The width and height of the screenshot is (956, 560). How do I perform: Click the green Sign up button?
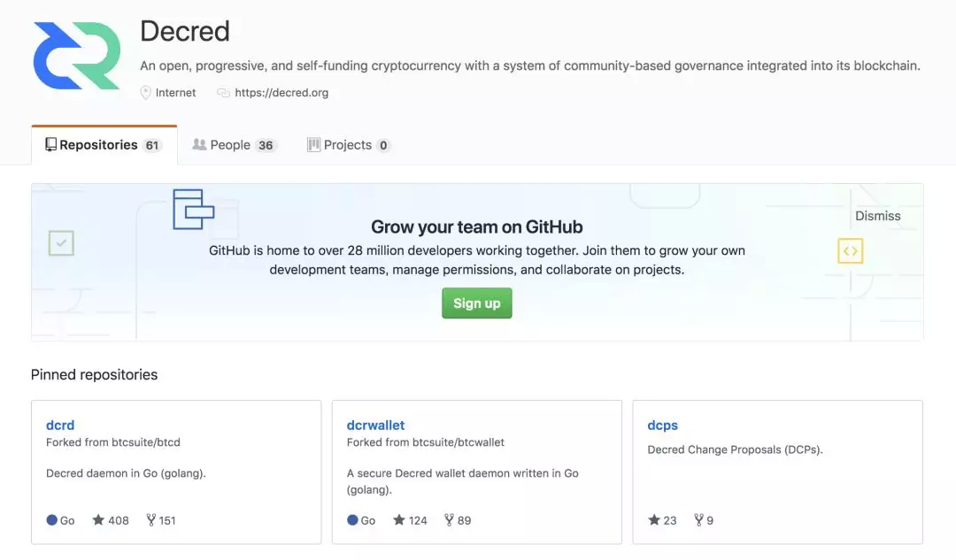pyautogui.click(x=477, y=303)
